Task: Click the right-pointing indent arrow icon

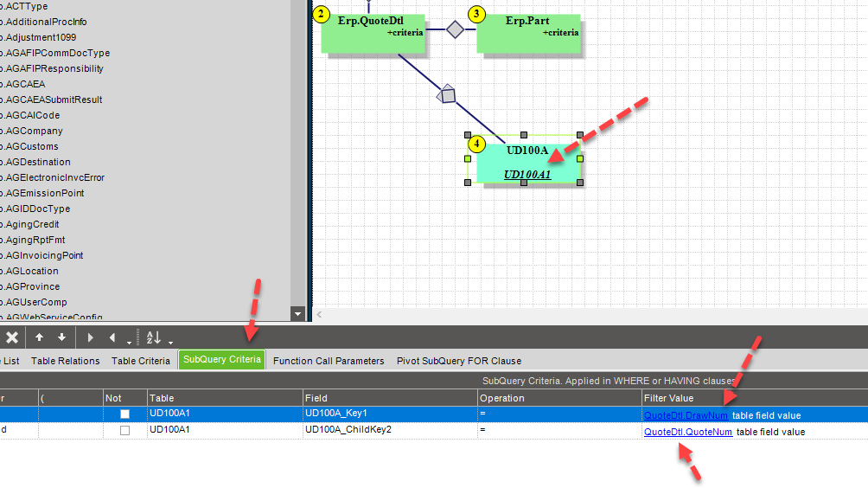Action: click(90, 337)
